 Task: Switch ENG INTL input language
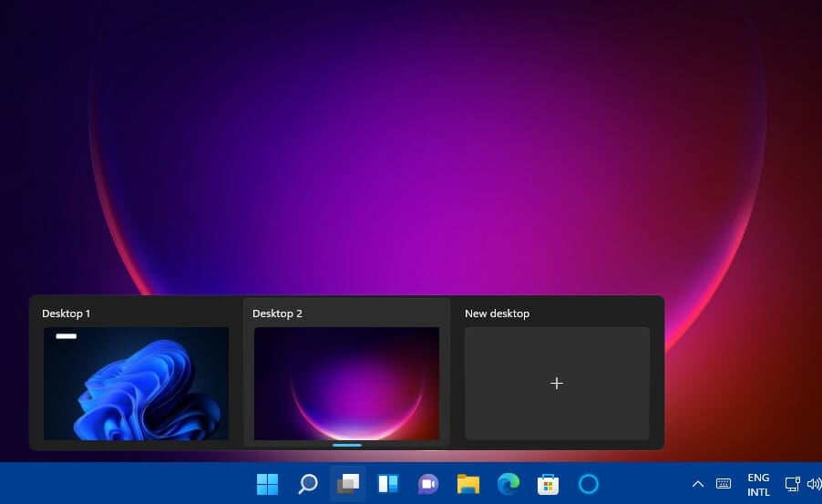758,485
